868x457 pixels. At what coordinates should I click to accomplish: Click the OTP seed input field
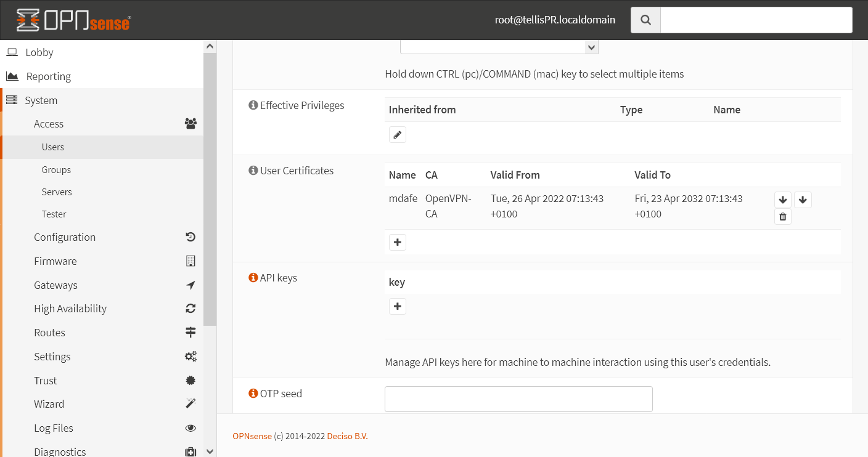(518, 399)
